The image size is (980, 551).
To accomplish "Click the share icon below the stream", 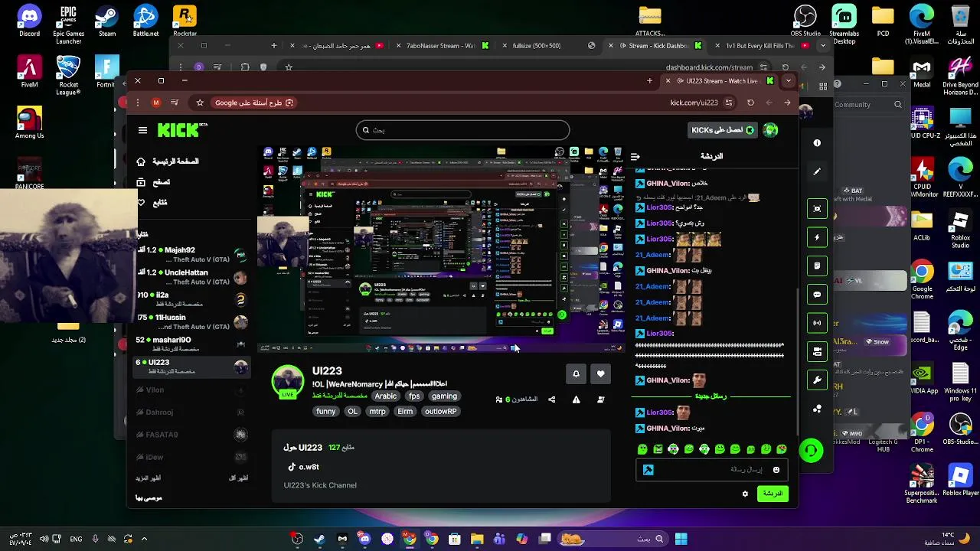I will click(551, 399).
